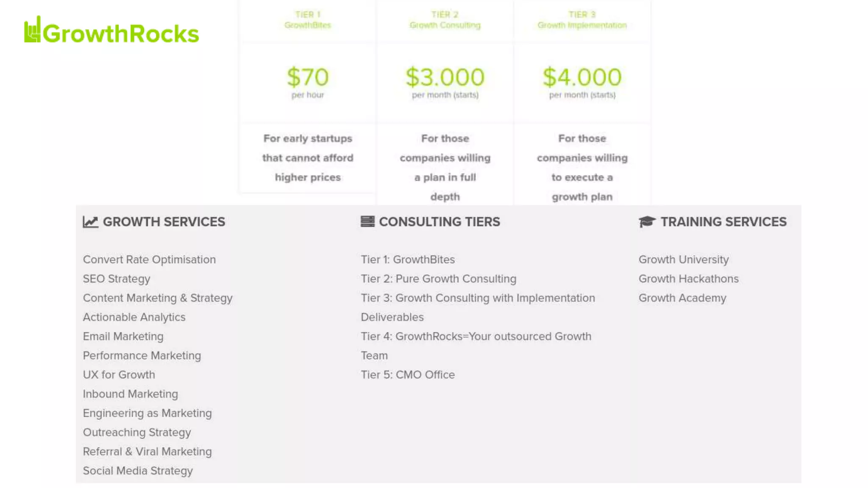868x488 pixels.
Task: Click the Growth Services chart icon
Action: coord(90,222)
